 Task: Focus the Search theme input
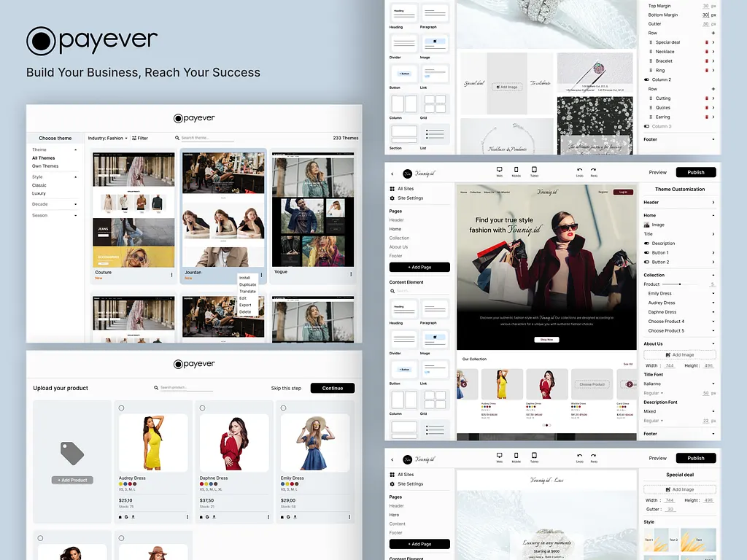pos(207,138)
